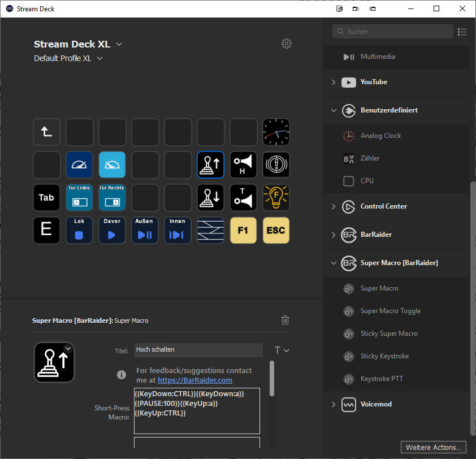
Task: Click the Weitere Actions... button
Action: coord(433,447)
